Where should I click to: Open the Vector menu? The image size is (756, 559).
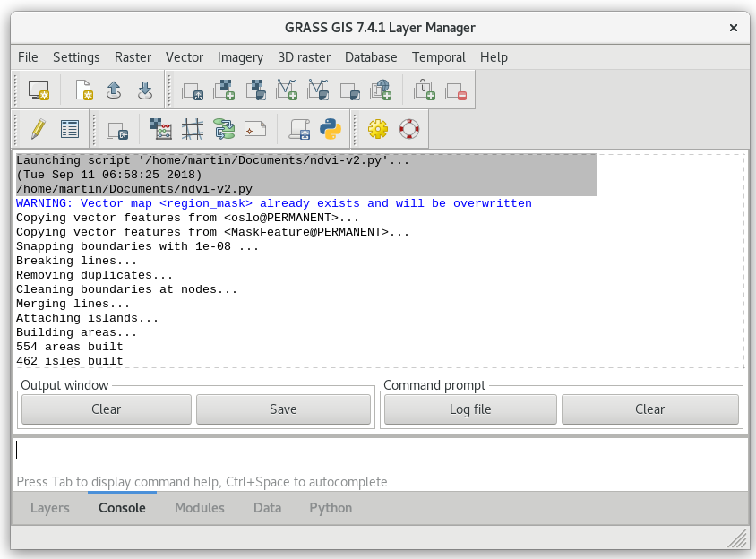[185, 57]
